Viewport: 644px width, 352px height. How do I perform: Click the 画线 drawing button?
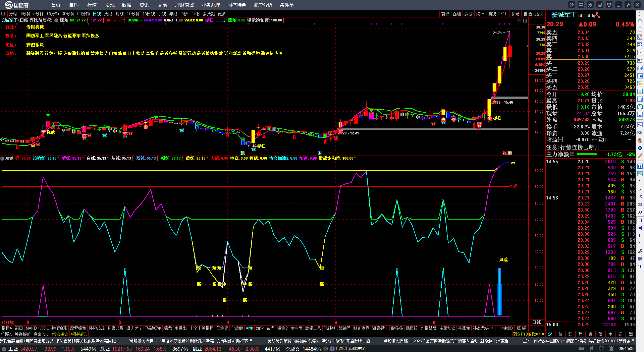pos(492,14)
